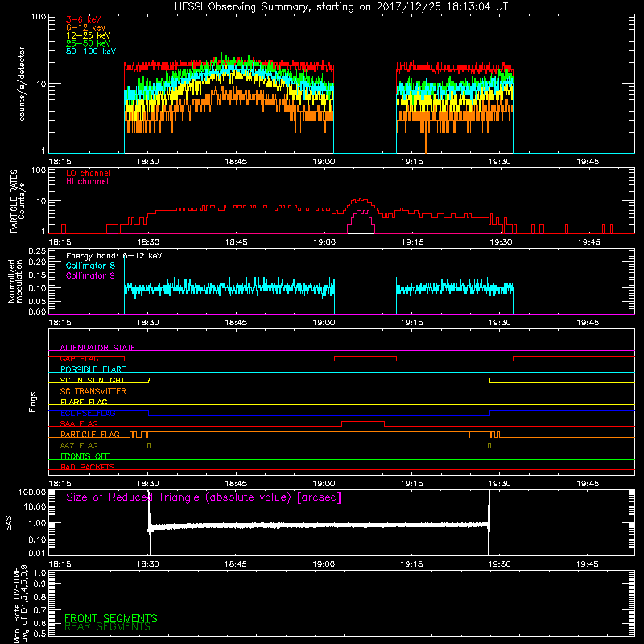Click the Normalized modulation axis label

pyautogui.click(x=15, y=281)
